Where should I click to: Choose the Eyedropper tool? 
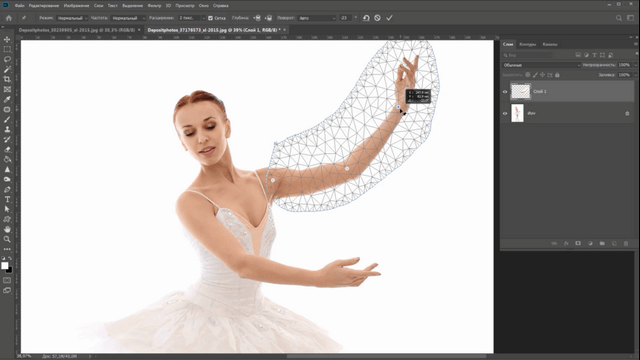[x=7, y=99]
